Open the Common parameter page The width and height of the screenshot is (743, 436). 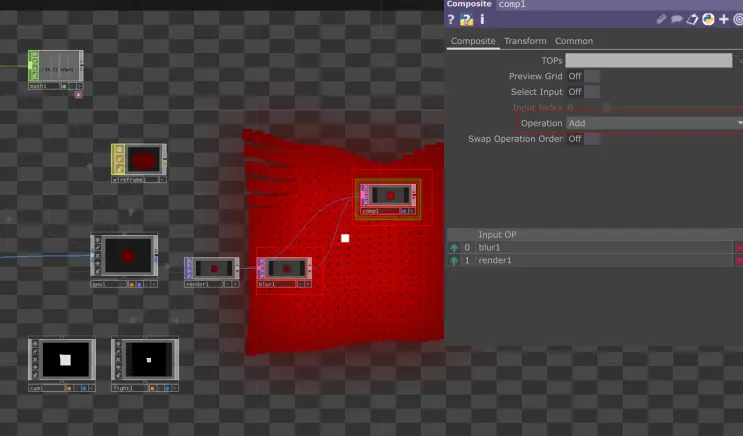574,41
